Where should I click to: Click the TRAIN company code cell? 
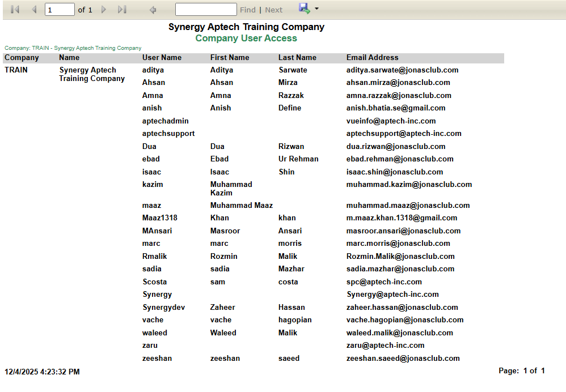(x=16, y=70)
